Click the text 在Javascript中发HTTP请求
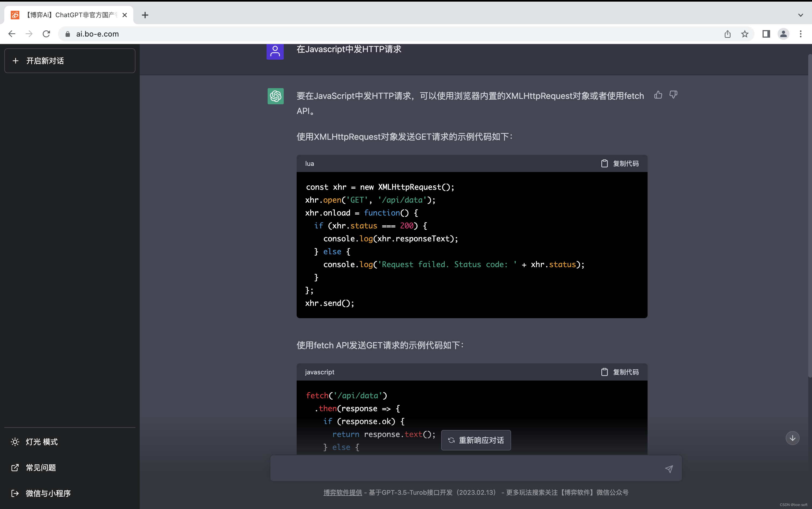Screen dimensions: 812x509 (x=349, y=49)
